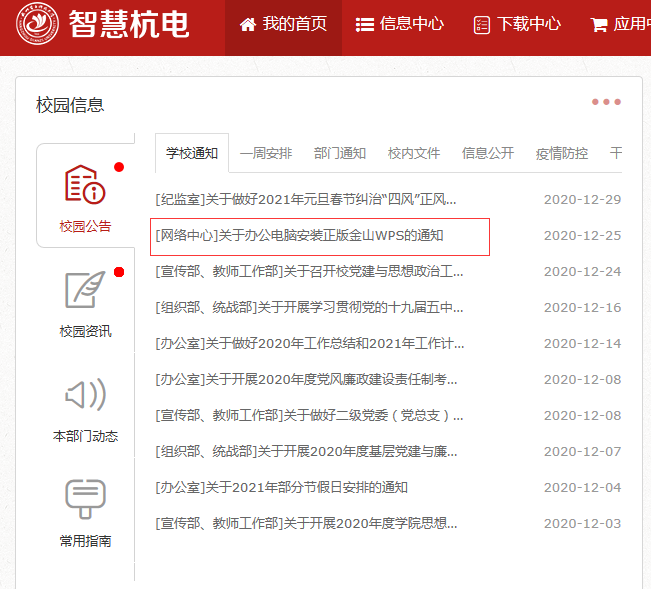The image size is (651, 589).
Task: Click the three-dot more icon in 校园信息
Action: coord(606,103)
